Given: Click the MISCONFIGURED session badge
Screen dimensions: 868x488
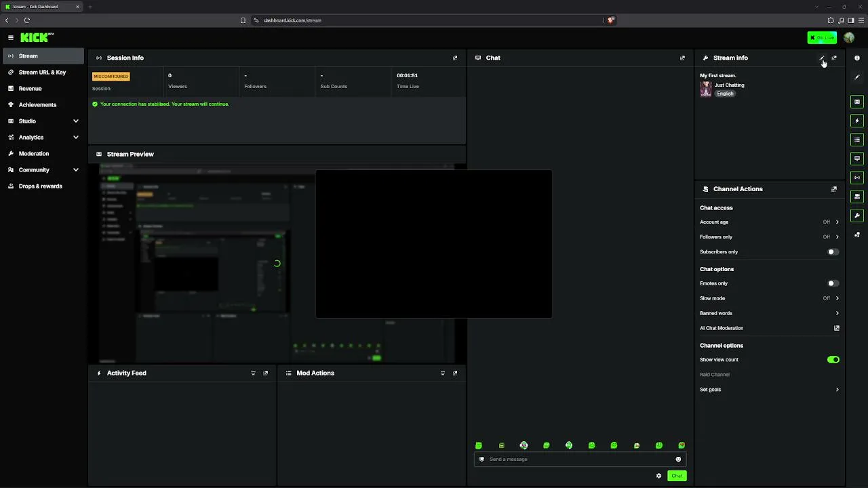Looking at the screenshot, I should point(111,77).
